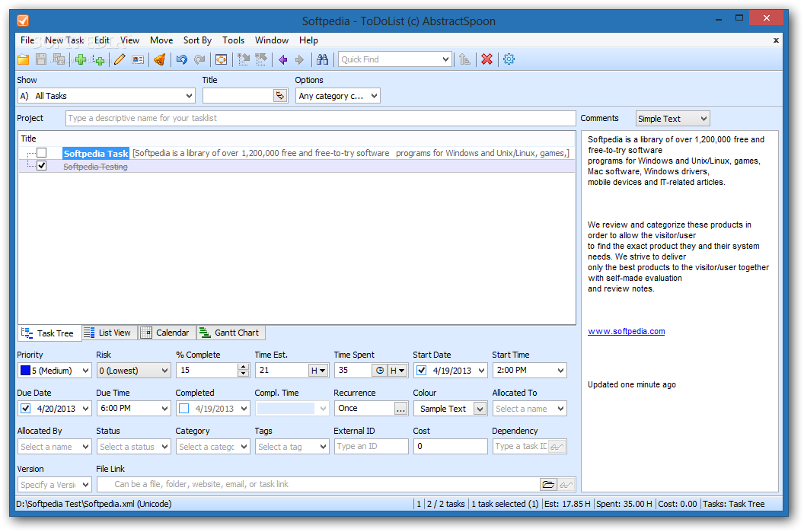Add a new task with green plus
The width and height of the screenshot is (804, 532).
point(81,59)
